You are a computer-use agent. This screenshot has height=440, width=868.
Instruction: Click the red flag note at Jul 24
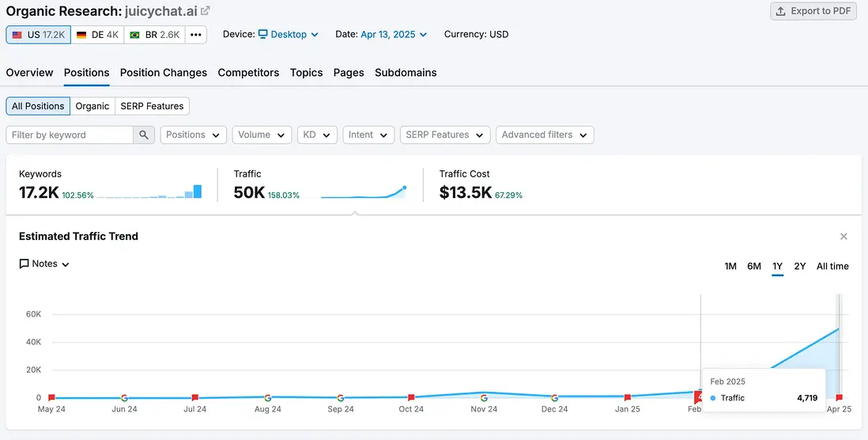(x=195, y=398)
